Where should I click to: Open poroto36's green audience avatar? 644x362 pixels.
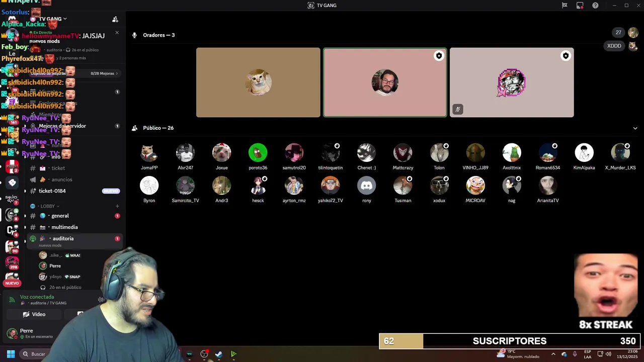tap(258, 153)
